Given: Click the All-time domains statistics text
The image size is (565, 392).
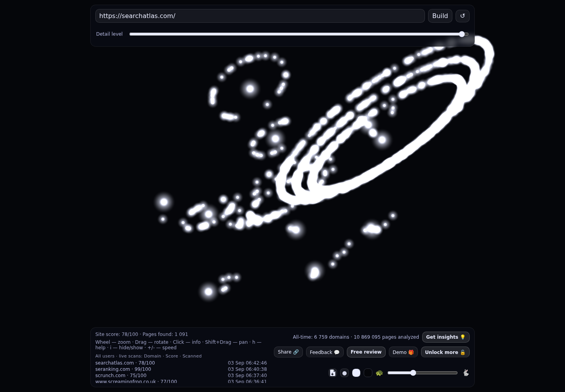Looking at the screenshot, I should [x=356, y=337].
